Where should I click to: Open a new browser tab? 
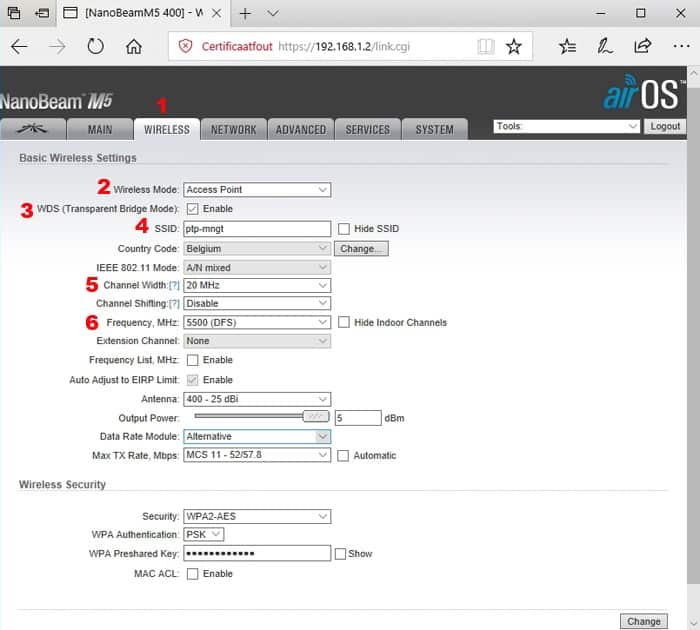click(245, 13)
